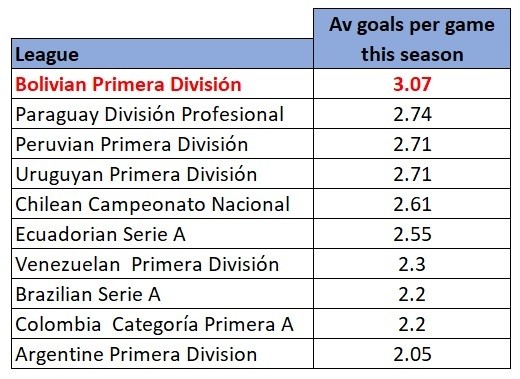Select Colombia Categoría Primera A cell
This screenshot has width=520, height=379.
(x=162, y=324)
